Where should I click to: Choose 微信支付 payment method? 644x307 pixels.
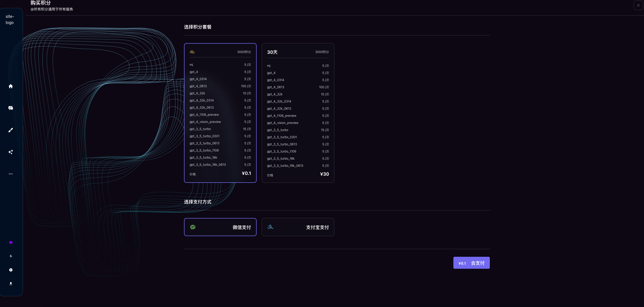coord(220,227)
